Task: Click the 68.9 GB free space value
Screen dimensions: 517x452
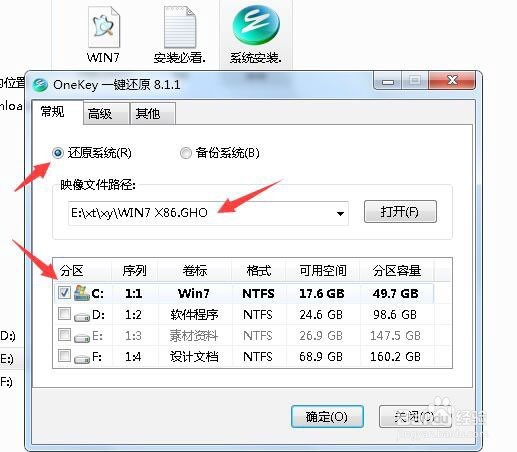Action: coord(321,356)
